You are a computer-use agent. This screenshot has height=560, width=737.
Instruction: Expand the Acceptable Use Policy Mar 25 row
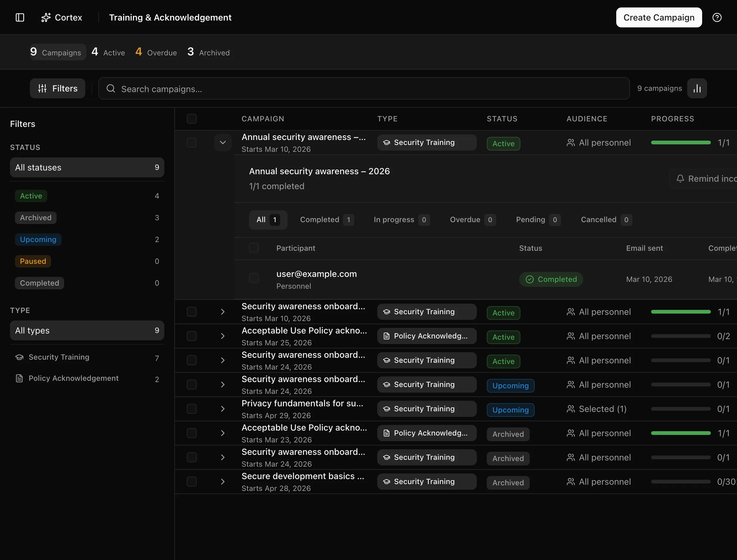(223, 336)
